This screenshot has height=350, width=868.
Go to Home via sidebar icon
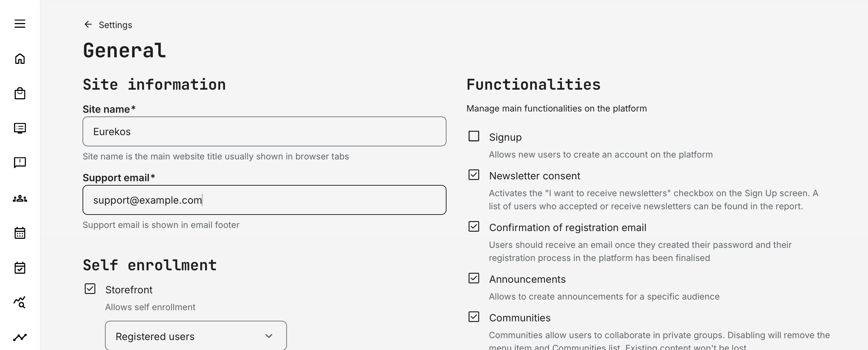pyautogui.click(x=20, y=59)
